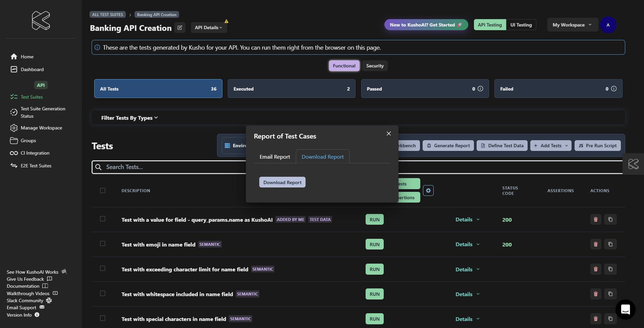Duplicate the whitespace in name field test
This screenshot has width=644, height=328.
(610, 294)
